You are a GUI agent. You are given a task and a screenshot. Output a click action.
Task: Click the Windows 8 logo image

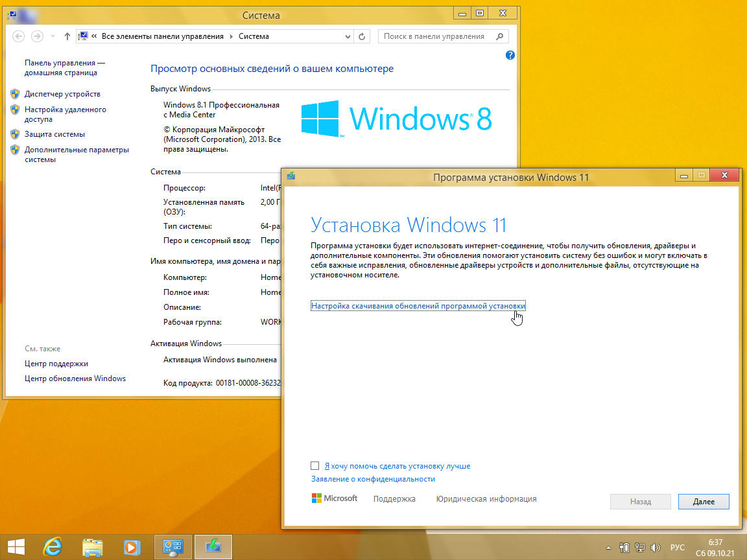tap(396, 118)
